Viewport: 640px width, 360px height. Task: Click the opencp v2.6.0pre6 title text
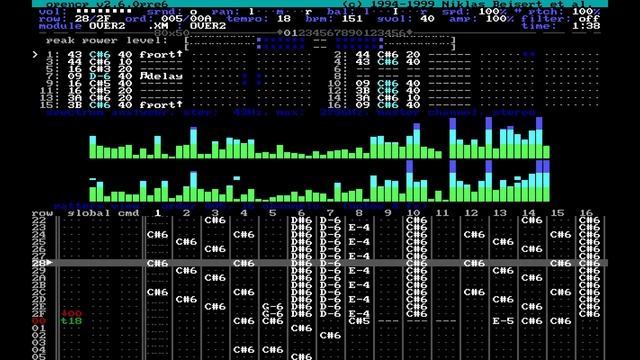(107, 4)
